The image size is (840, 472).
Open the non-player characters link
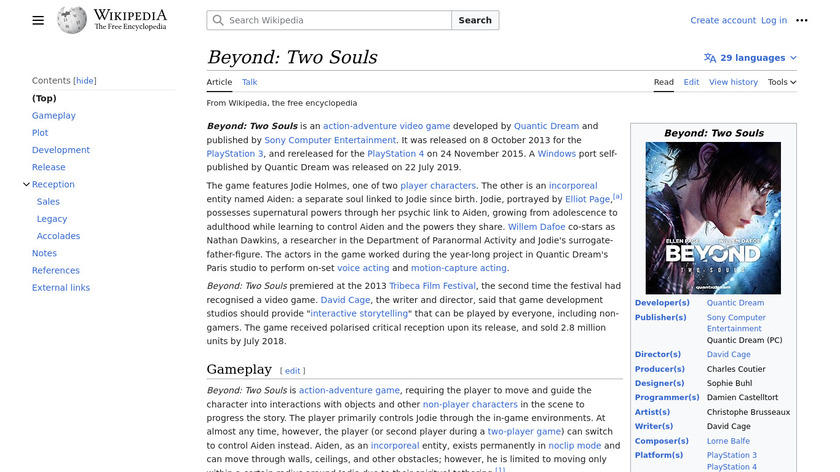point(470,404)
